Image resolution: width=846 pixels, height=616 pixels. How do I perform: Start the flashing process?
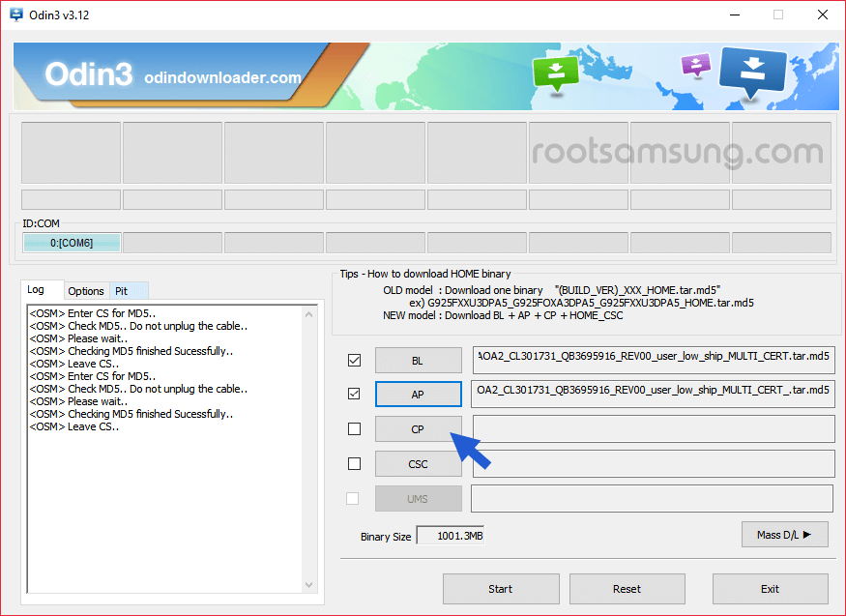pyautogui.click(x=501, y=589)
